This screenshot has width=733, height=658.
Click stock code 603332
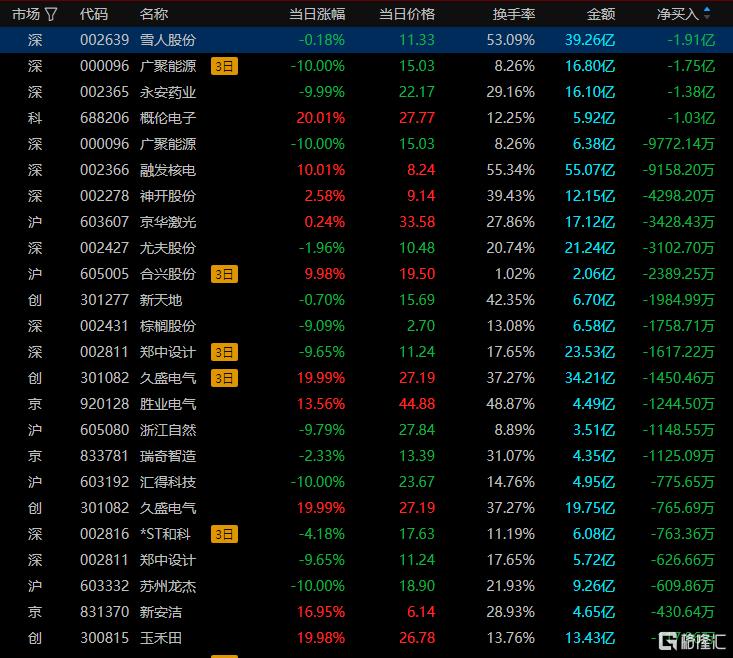coord(104,586)
